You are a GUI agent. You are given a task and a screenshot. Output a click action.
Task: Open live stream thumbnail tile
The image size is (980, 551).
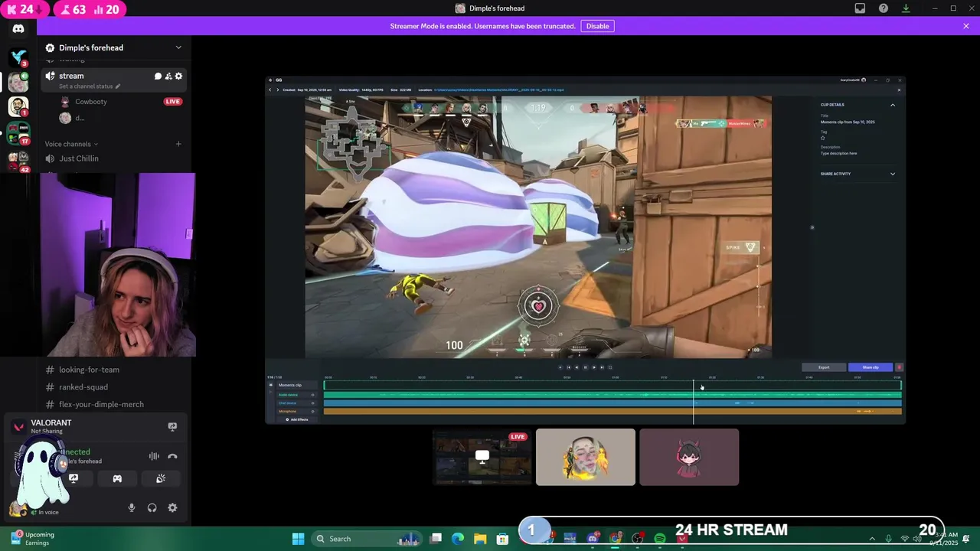point(482,457)
